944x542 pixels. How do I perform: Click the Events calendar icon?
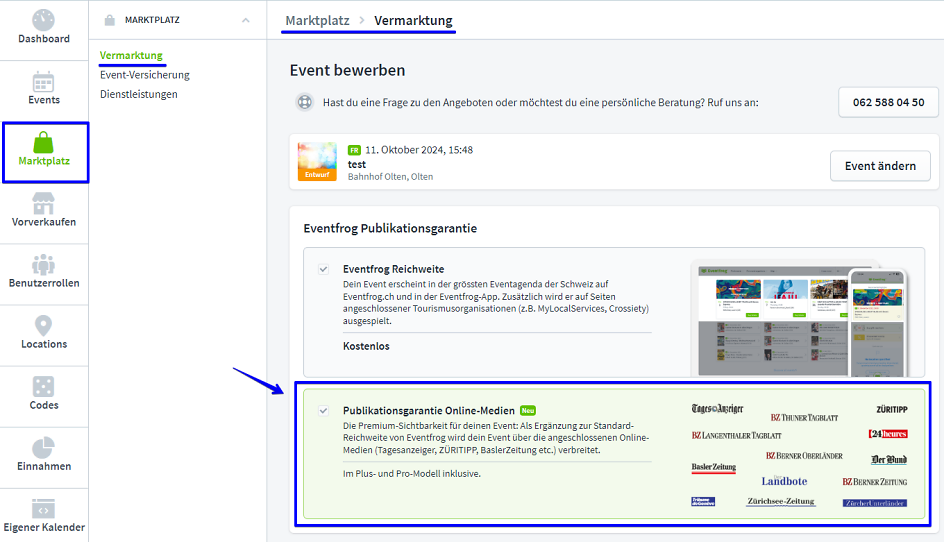[44, 81]
